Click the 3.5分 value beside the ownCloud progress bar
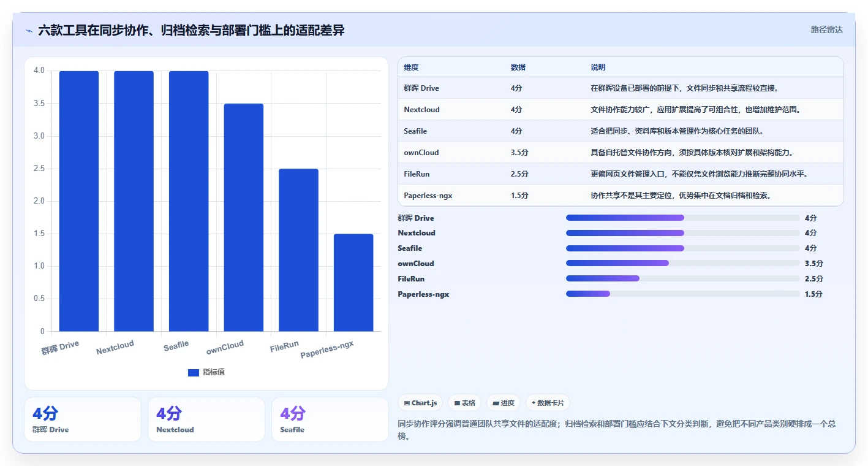Screen dimensions: 868x466 [x=814, y=264]
